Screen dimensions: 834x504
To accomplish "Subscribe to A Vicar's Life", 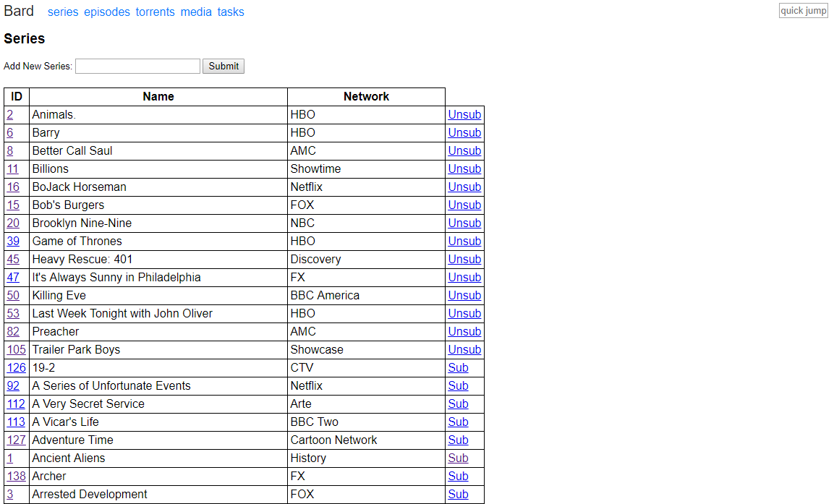I will coord(458,422).
